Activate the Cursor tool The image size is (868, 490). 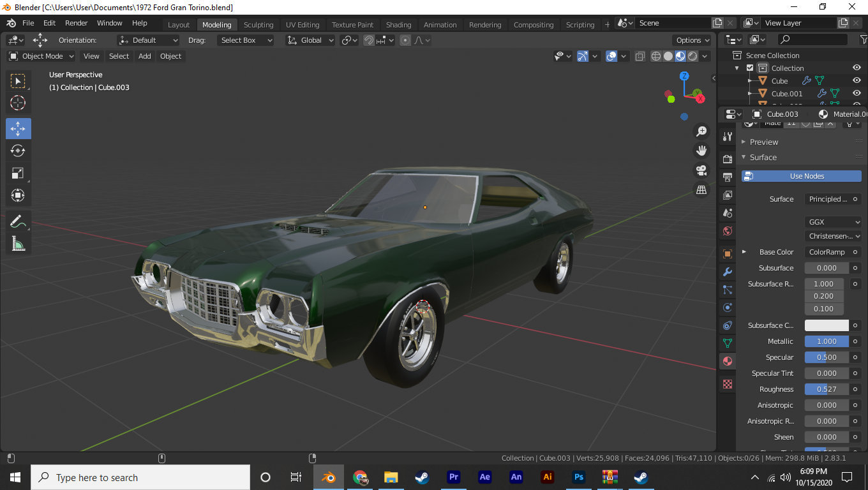click(18, 103)
